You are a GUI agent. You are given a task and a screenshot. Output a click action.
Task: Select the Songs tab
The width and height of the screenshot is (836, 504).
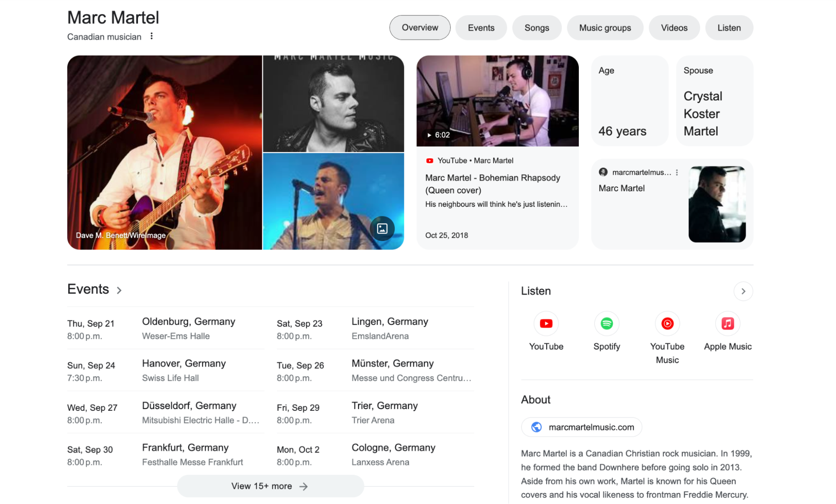pyautogui.click(x=537, y=28)
